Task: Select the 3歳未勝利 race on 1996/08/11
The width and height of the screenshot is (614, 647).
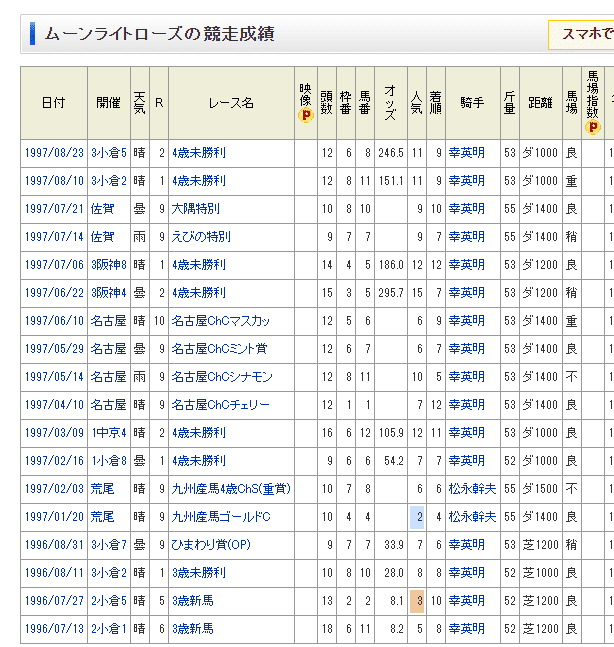Action: [198, 573]
